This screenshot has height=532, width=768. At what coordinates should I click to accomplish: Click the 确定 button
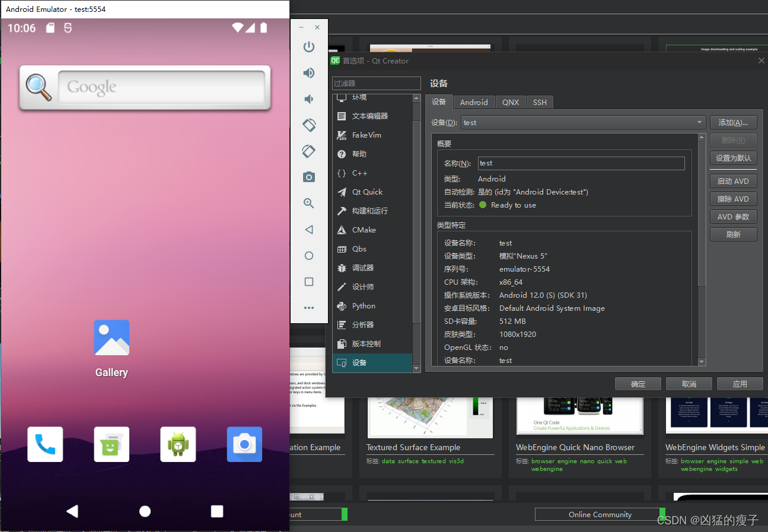638,384
